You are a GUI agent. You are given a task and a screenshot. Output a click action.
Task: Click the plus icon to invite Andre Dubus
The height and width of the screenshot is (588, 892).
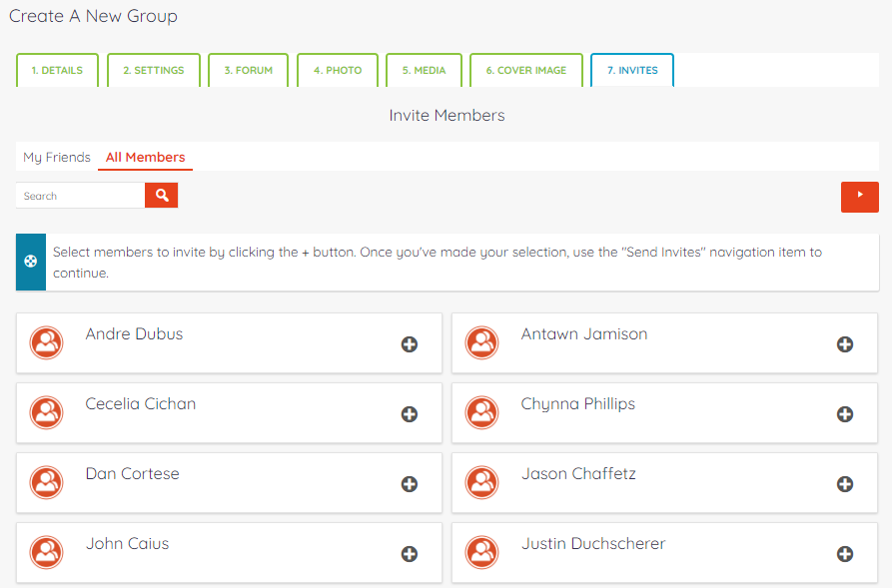(x=410, y=344)
